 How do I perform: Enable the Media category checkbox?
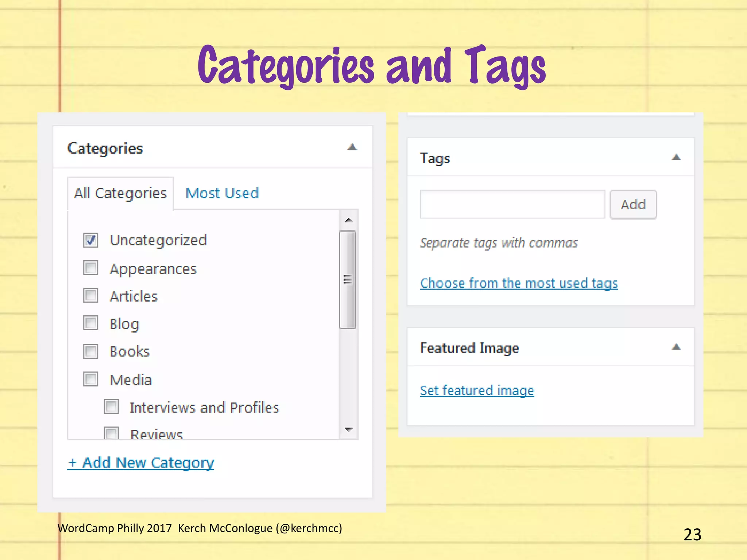(90, 379)
